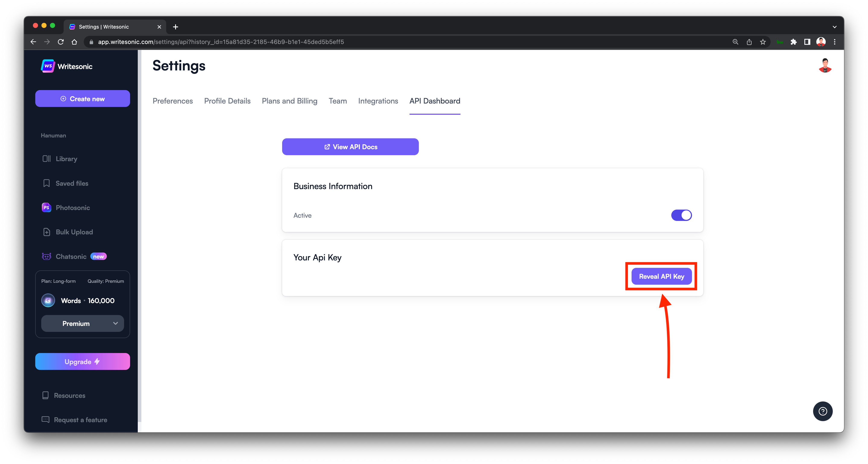Click the Chatsonic robot icon
The height and width of the screenshot is (464, 868).
46,257
